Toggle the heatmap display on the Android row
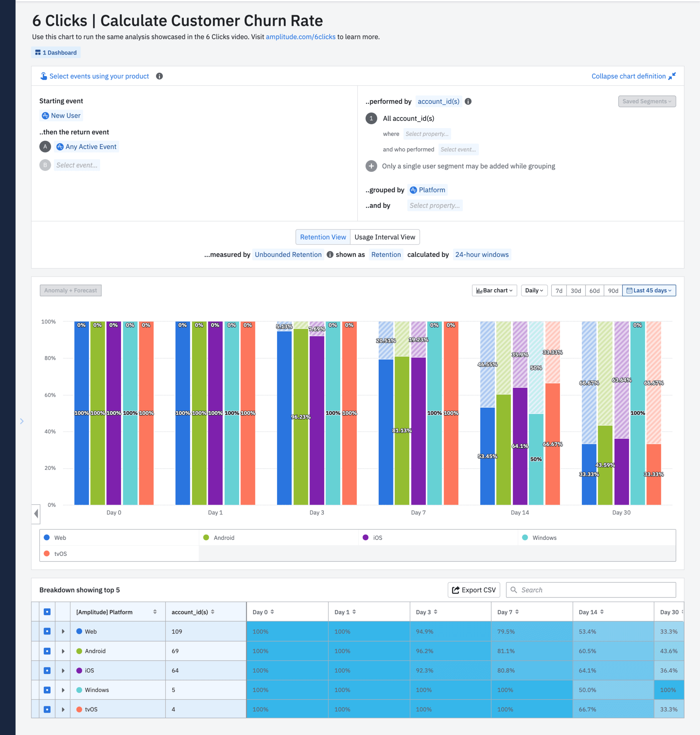Screen dimensions: 700x735 coord(47,651)
